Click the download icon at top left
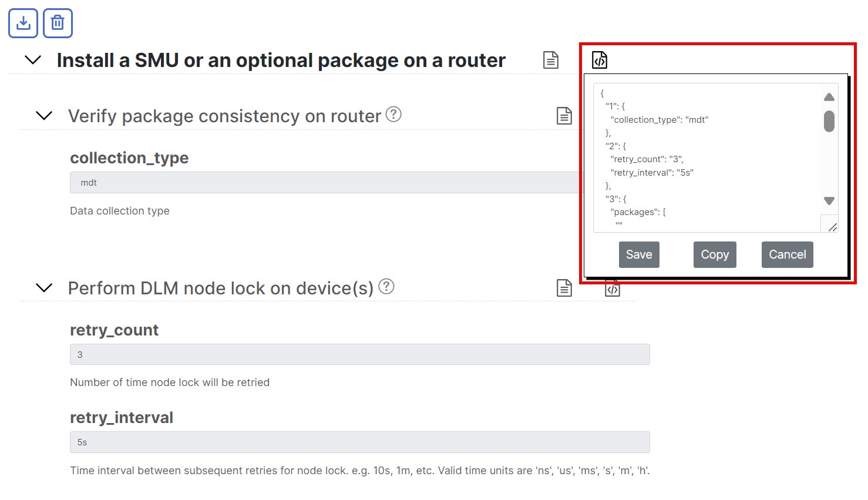Image resolution: width=868 pixels, height=500 pixels. (x=23, y=24)
